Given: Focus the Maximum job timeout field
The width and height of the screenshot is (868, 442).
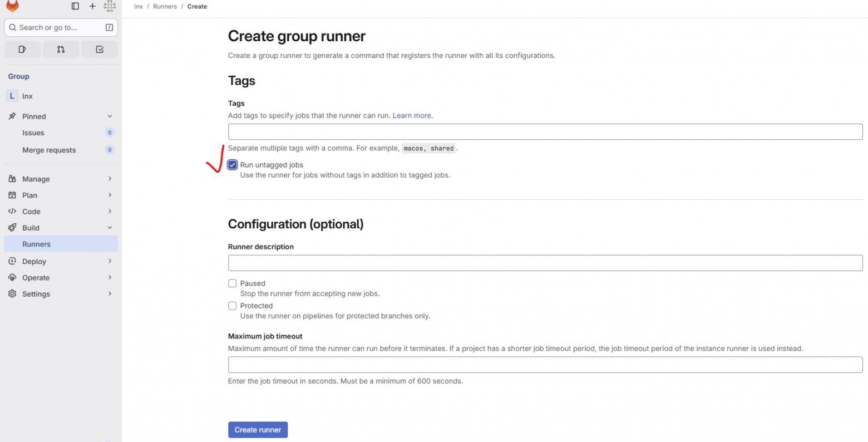Looking at the screenshot, I should coord(545,365).
